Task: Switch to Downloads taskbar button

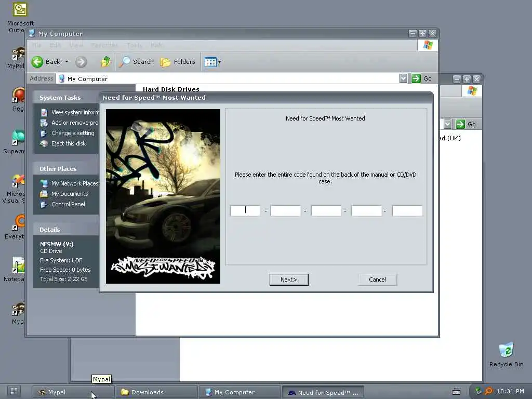Action: (x=157, y=392)
